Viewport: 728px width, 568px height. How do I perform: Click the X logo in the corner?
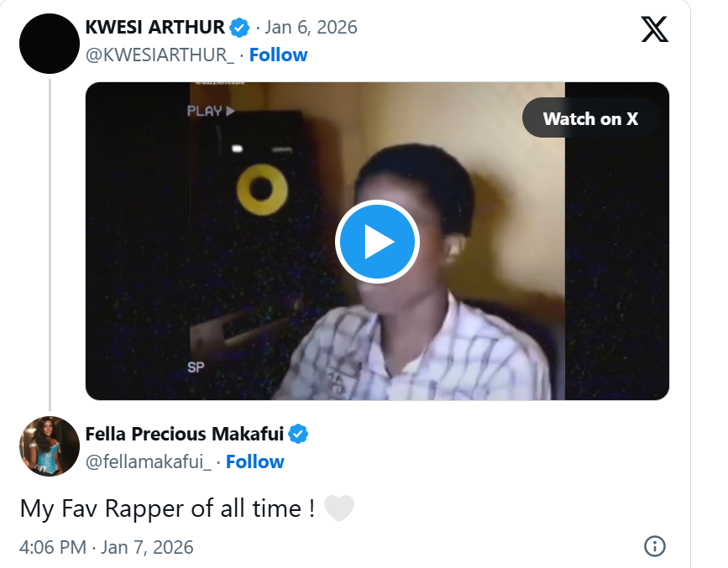coord(654,30)
